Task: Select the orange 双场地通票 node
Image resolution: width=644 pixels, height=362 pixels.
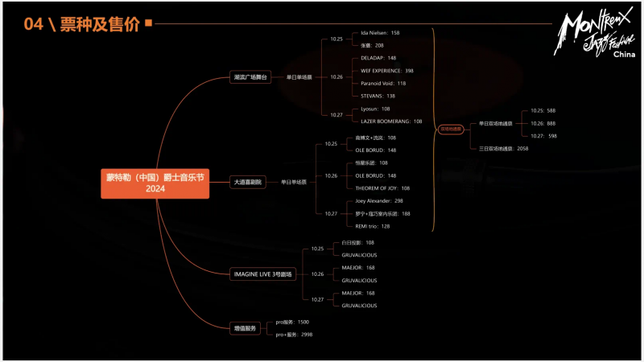Action: click(x=451, y=130)
